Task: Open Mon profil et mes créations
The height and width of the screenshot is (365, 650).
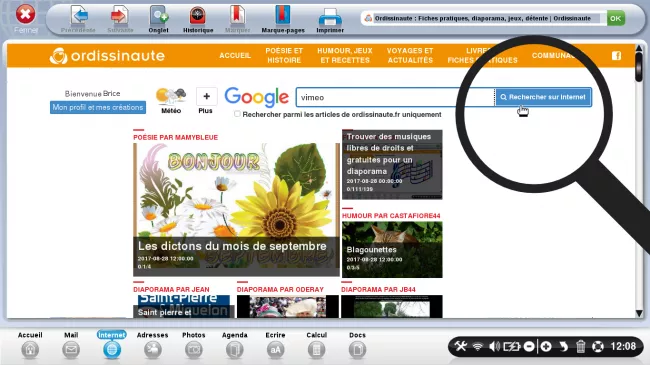Action: click(x=98, y=107)
